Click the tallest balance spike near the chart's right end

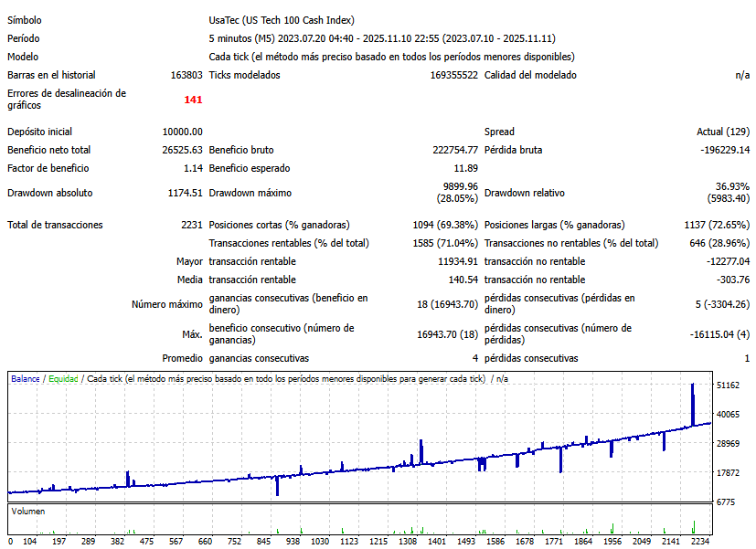(x=693, y=402)
